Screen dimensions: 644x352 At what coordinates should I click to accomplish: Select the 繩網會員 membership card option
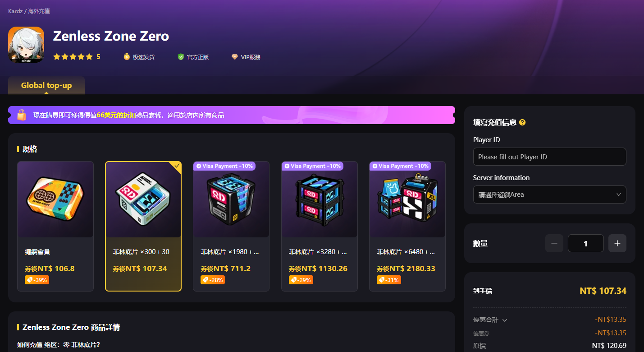pyautogui.click(x=55, y=226)
